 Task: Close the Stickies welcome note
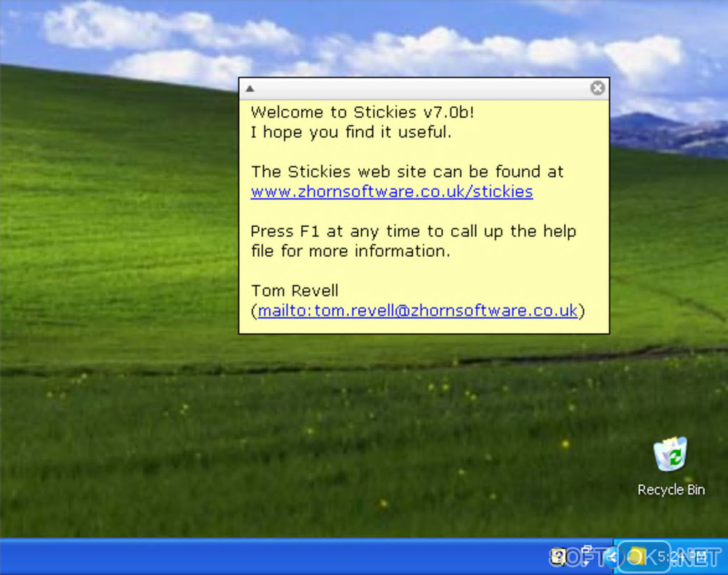(x=597, y=88)
